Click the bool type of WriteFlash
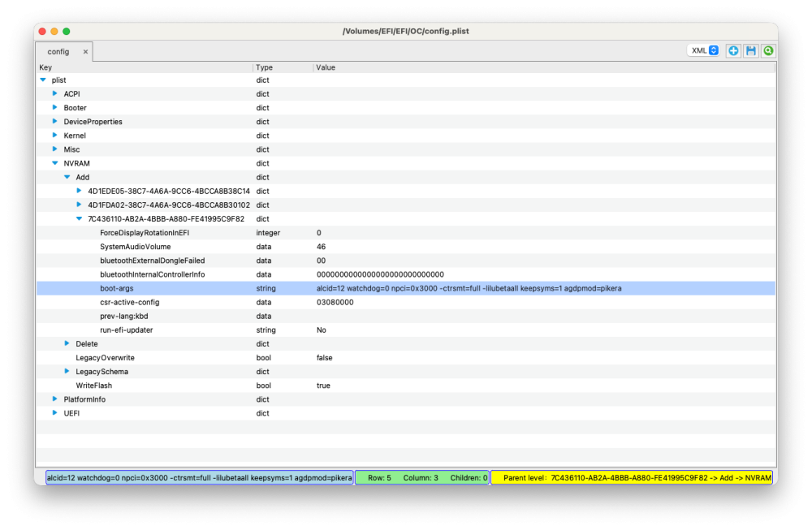This screenshot has height=530, width=812. point(263,386)
